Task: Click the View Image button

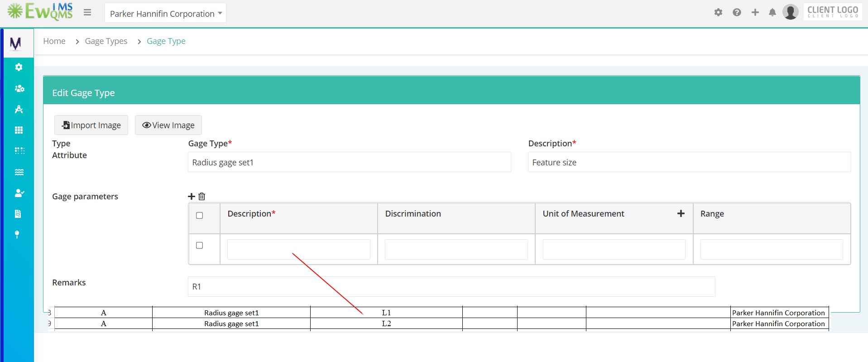Action: [168, 125]
